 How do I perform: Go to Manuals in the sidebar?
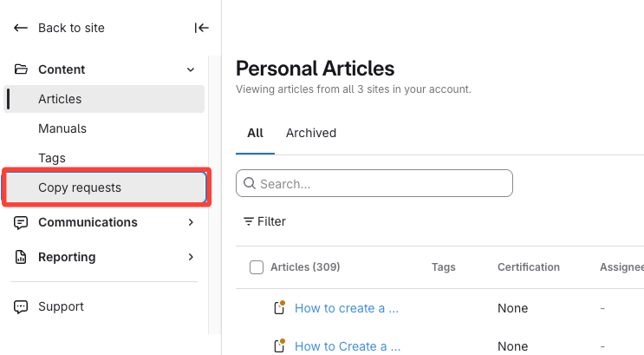[62, 128]
